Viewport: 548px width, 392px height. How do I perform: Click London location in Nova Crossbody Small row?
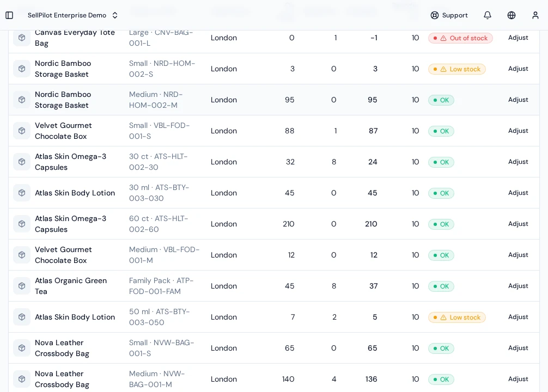coord(224,348)
